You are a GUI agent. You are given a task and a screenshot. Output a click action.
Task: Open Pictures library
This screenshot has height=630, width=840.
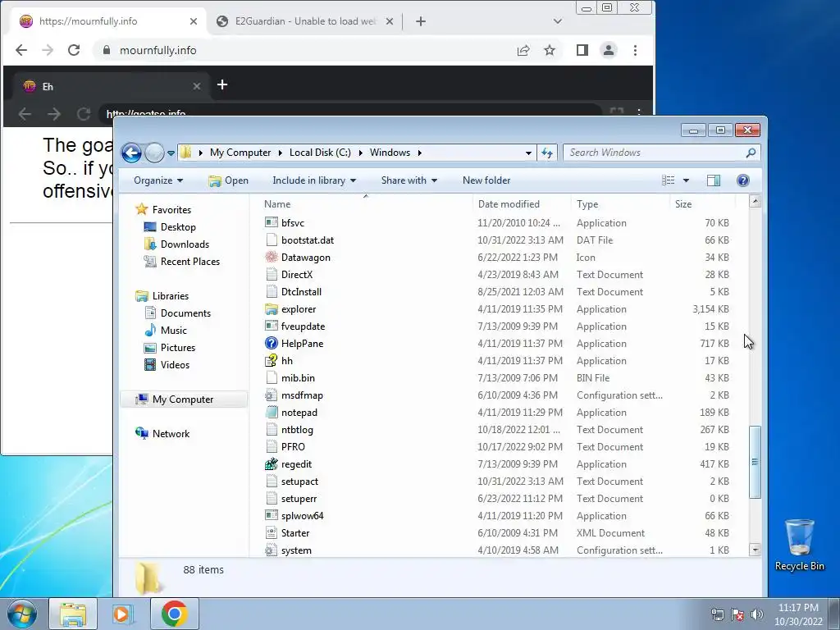tap(178, 348)
